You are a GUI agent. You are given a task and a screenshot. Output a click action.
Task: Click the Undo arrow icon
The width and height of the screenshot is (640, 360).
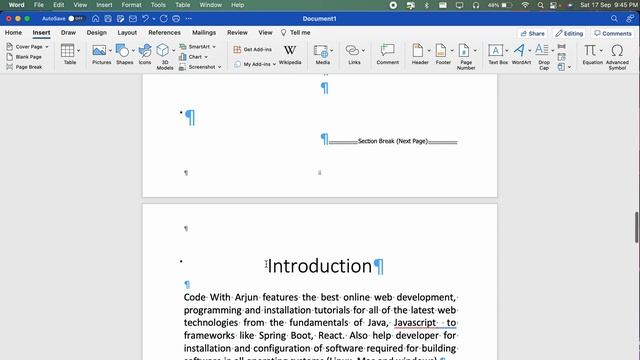[x=145, y=19]
